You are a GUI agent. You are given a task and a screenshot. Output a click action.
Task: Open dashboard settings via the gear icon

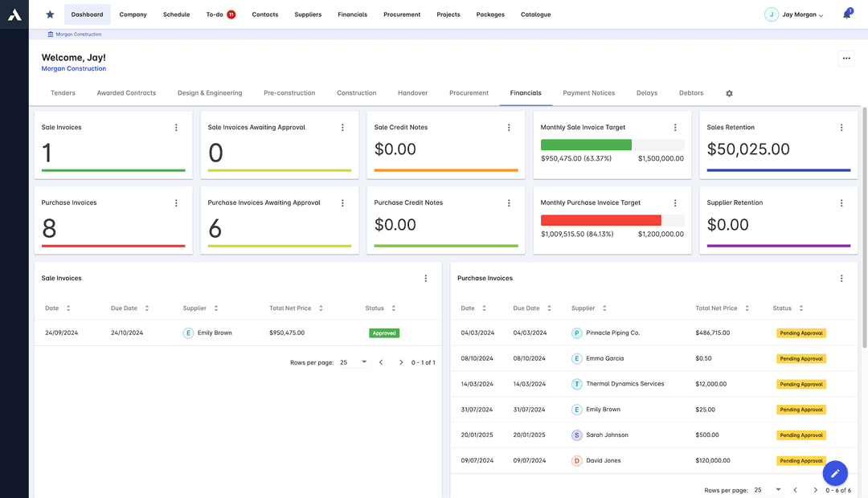coord(729,92)
